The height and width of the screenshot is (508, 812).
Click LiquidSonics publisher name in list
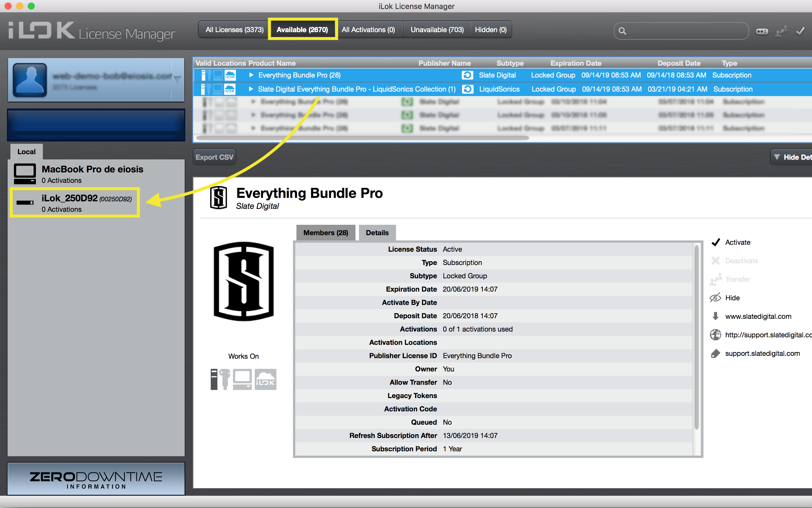tap(499, 89)
